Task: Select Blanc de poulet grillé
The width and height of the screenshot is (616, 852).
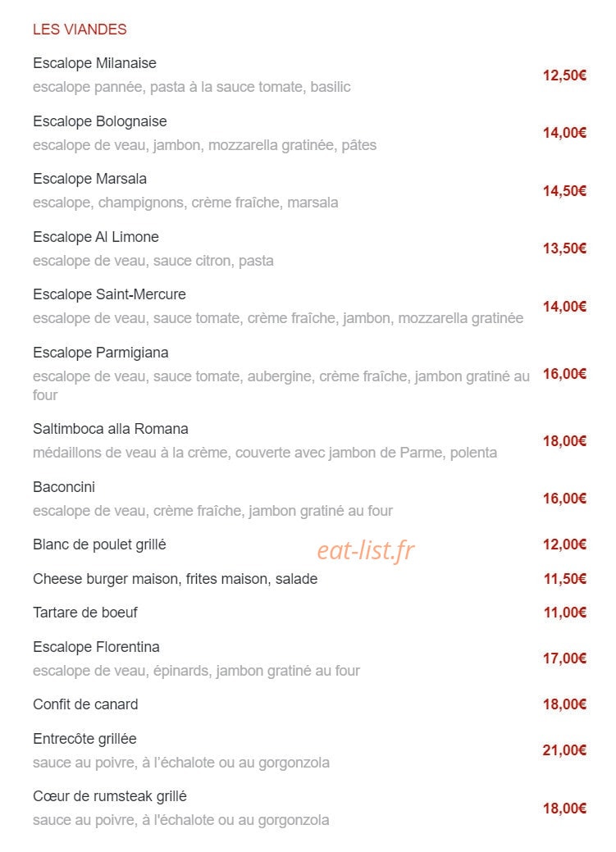Action: pyautogui.click(x=99, y=544)
